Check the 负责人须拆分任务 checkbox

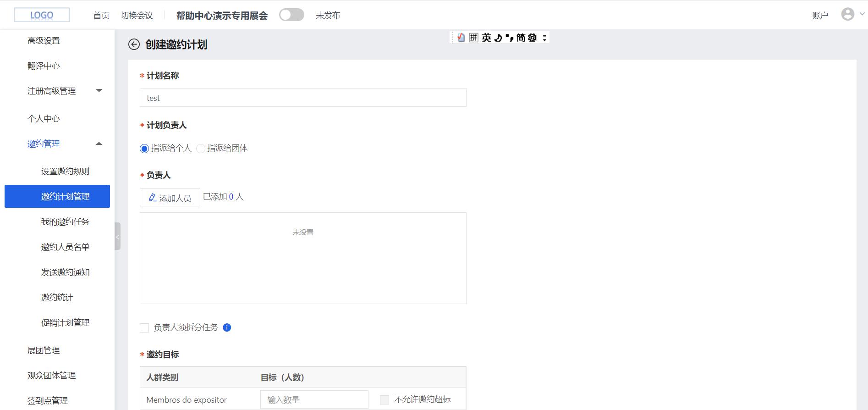(144, 328)
